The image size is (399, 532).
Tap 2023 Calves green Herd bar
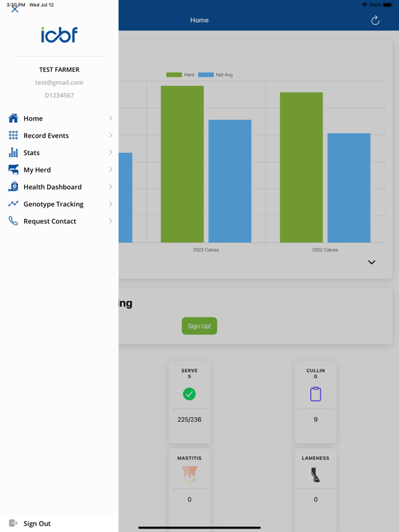click(182, 164)
